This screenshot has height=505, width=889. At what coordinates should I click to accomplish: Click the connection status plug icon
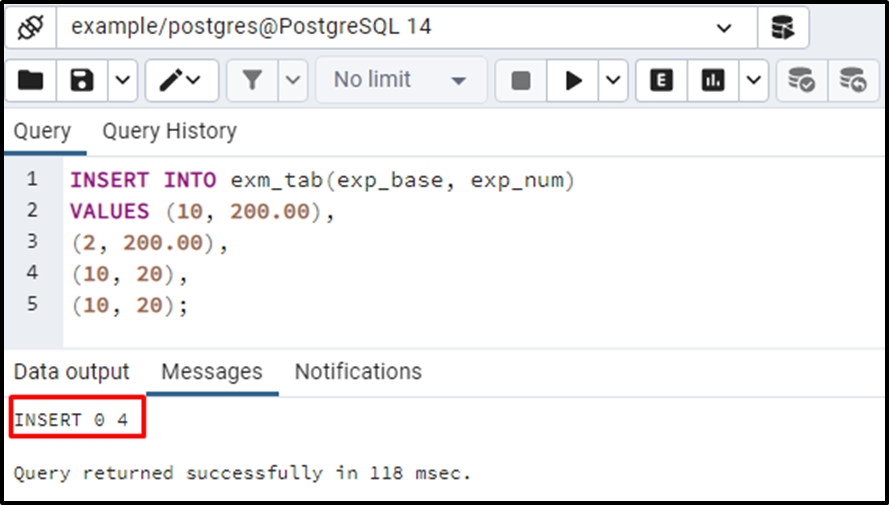31,27
